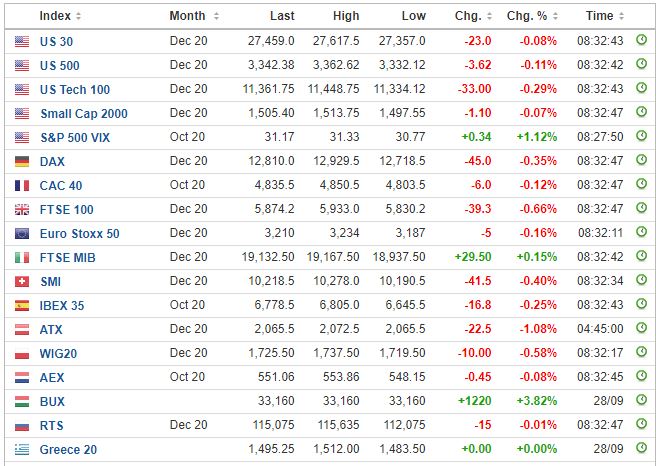Sort the table by the Chg. % column
656x466 pixels.
(532, 16)
